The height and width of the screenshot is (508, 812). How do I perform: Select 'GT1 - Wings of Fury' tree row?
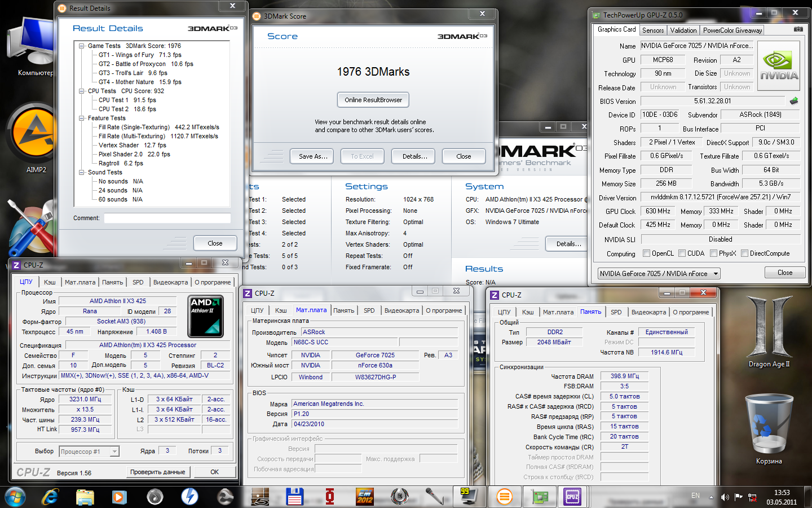tap(140, 55)
